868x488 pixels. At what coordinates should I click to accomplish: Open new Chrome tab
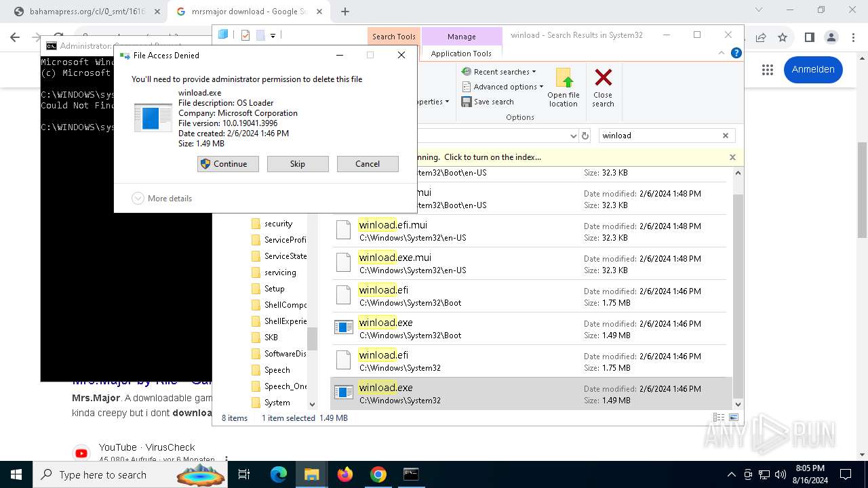pyautogui.click(x=345, y=12)
